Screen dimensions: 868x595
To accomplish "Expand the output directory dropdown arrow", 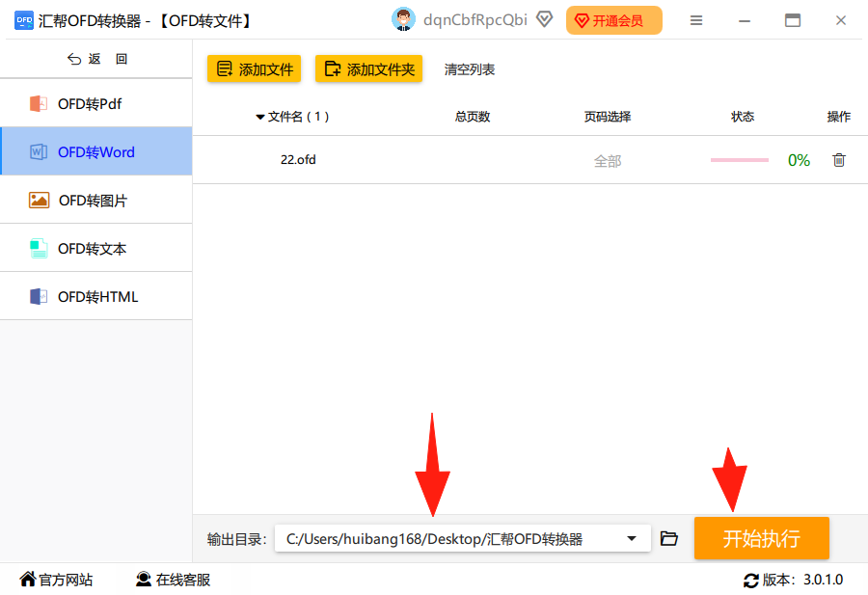I will coord(631,538).
